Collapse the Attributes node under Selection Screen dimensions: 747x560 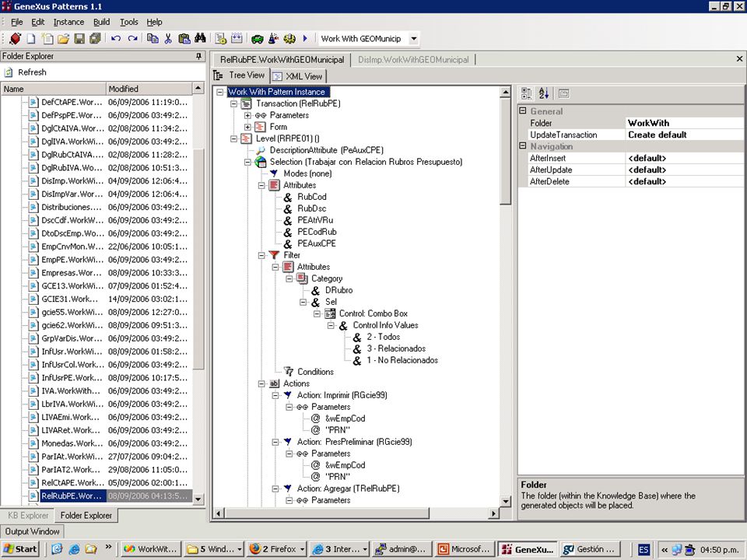click(x=261, y=185)
